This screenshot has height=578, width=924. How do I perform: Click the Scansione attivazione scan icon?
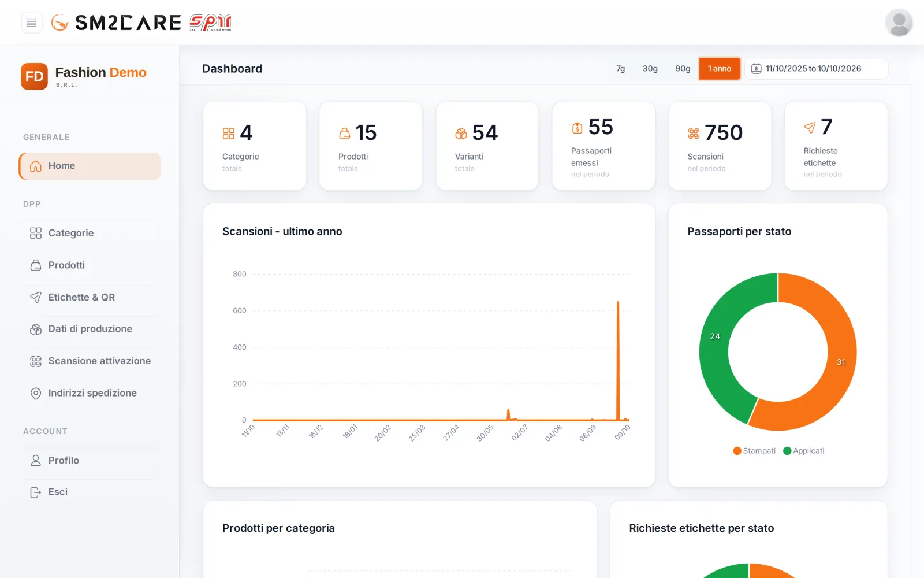click(x=36, y=361)
